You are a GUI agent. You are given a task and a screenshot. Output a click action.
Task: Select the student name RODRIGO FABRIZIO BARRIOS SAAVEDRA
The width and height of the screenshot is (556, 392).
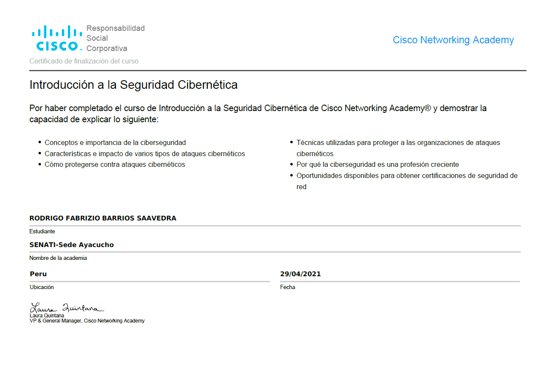tap(103, 218)
